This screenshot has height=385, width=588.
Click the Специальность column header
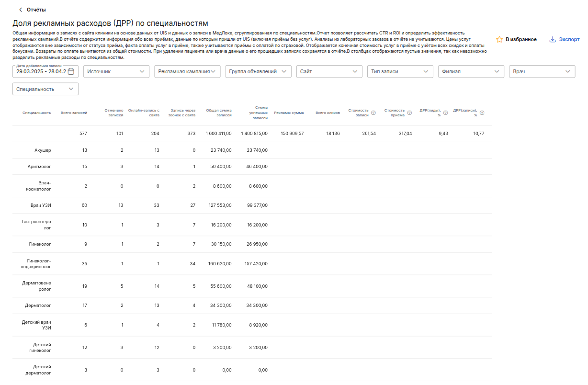pos(37,113)
